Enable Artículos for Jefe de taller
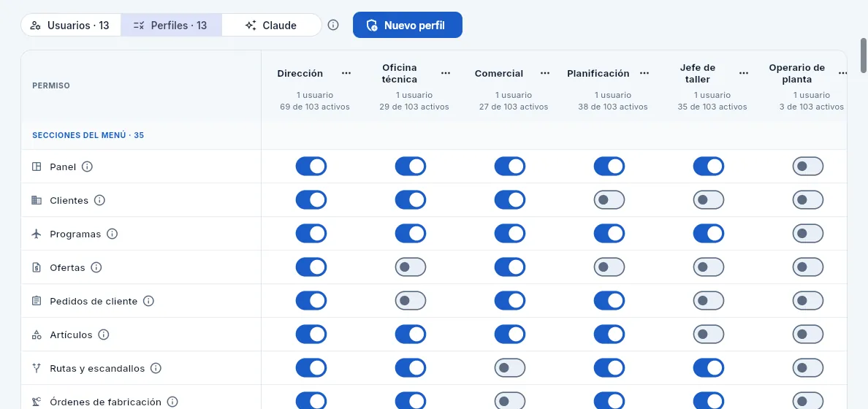 709,335
